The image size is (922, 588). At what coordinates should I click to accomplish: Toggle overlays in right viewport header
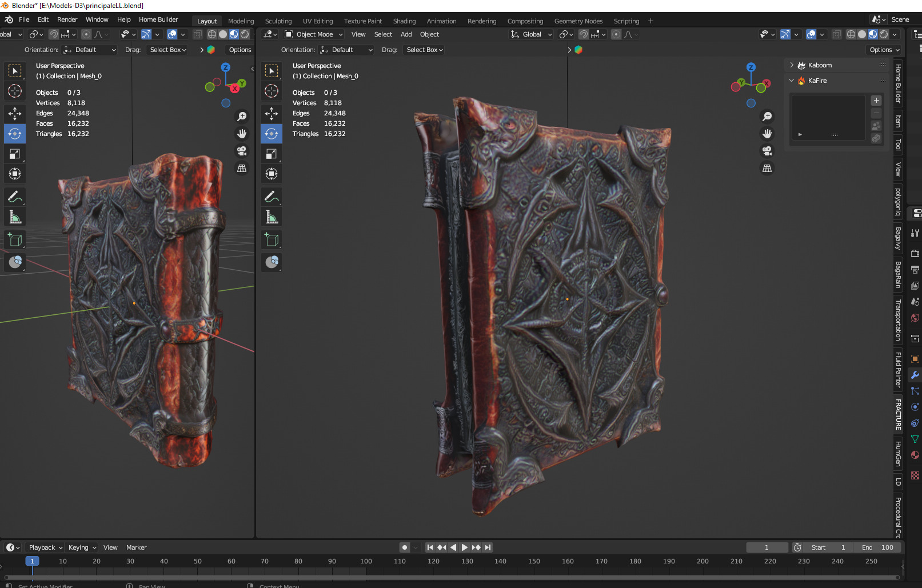click(811, 34)
